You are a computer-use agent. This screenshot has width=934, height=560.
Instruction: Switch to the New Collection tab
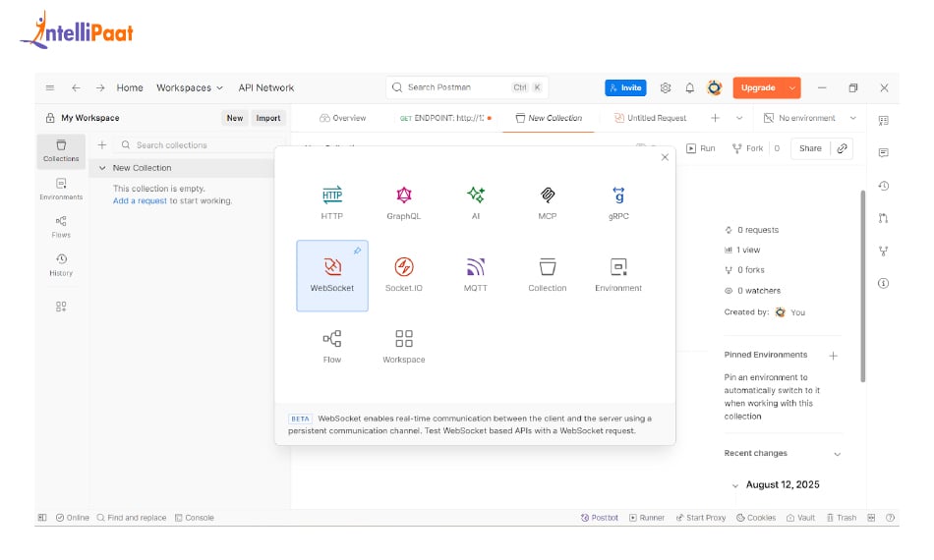tap(549, 118)
